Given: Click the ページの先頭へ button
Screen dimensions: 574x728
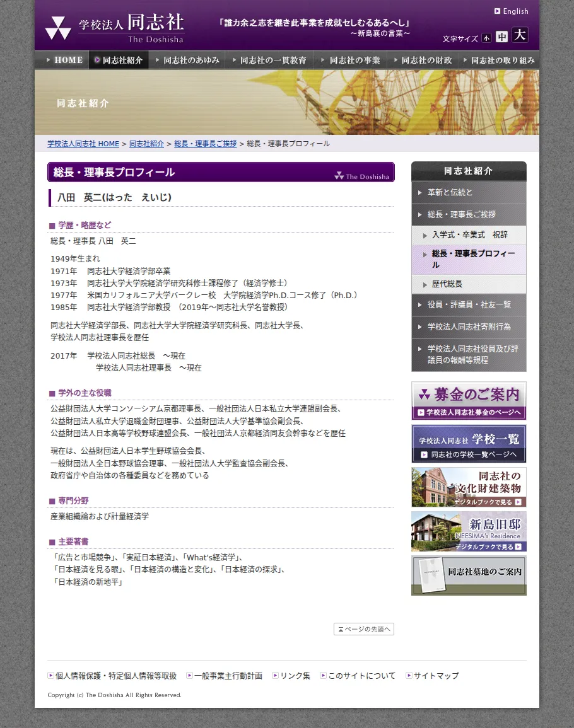Looking at the screenshot, I should [x=364, y=629].
